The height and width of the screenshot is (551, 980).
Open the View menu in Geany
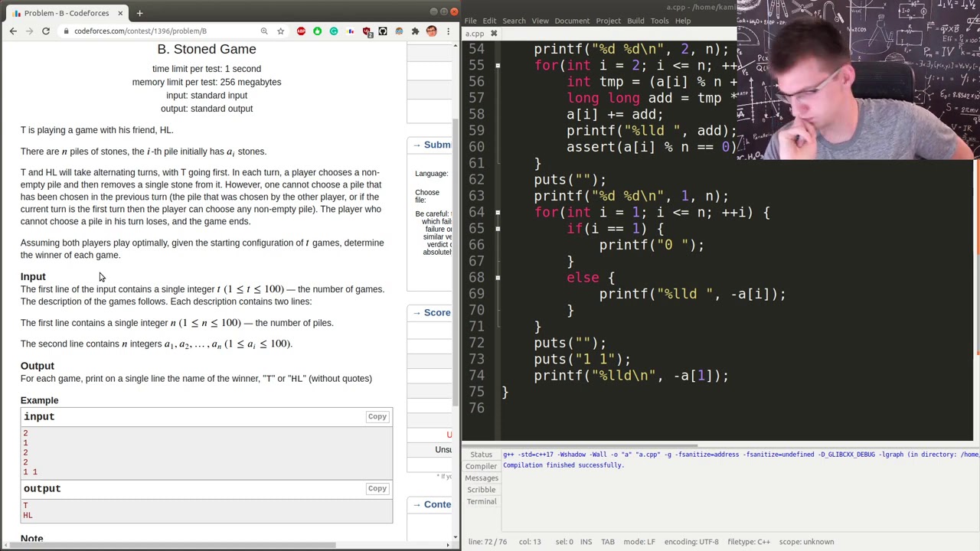coord(540,21)
